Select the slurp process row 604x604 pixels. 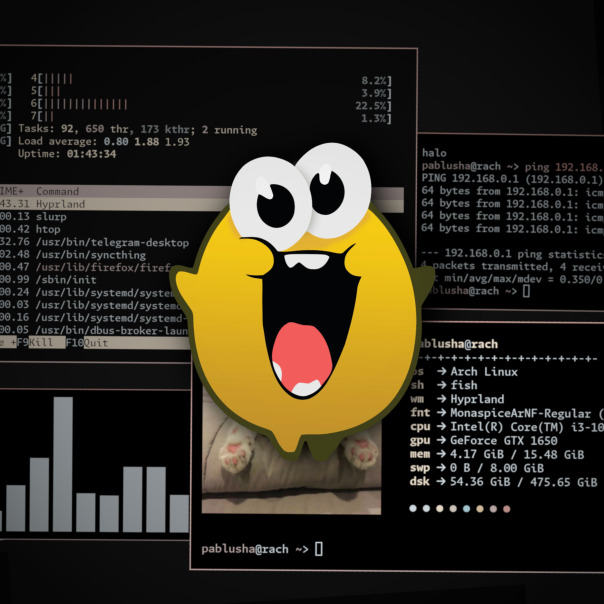coord(96,217)
